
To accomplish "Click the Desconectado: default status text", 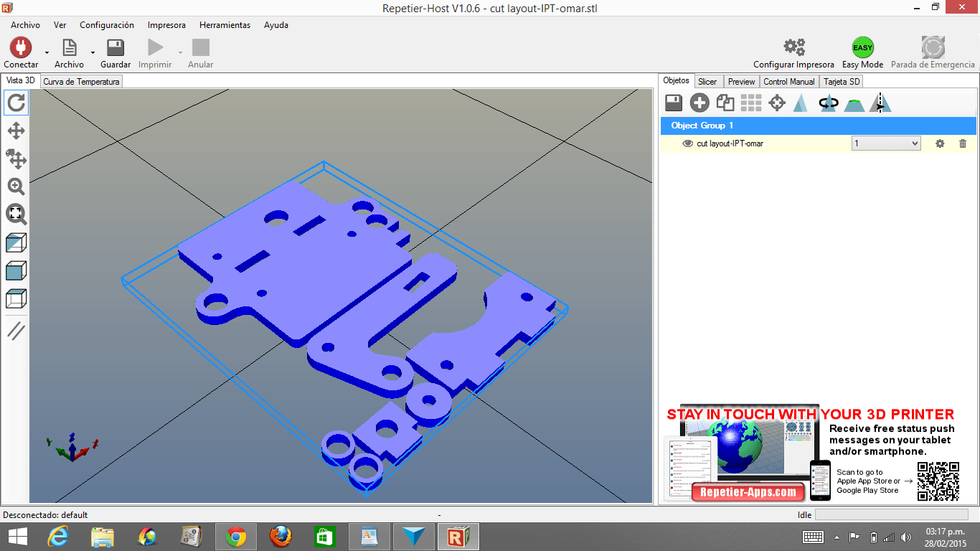I will (x=46, y=515).
